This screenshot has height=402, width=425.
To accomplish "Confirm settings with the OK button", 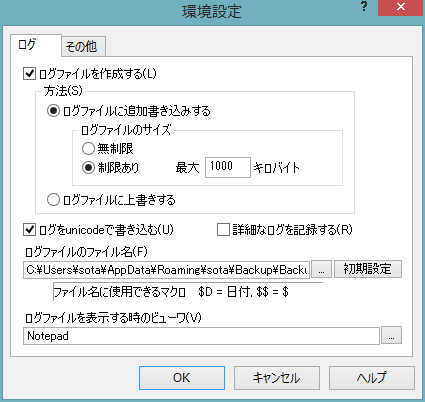I will tap(182, 378).
